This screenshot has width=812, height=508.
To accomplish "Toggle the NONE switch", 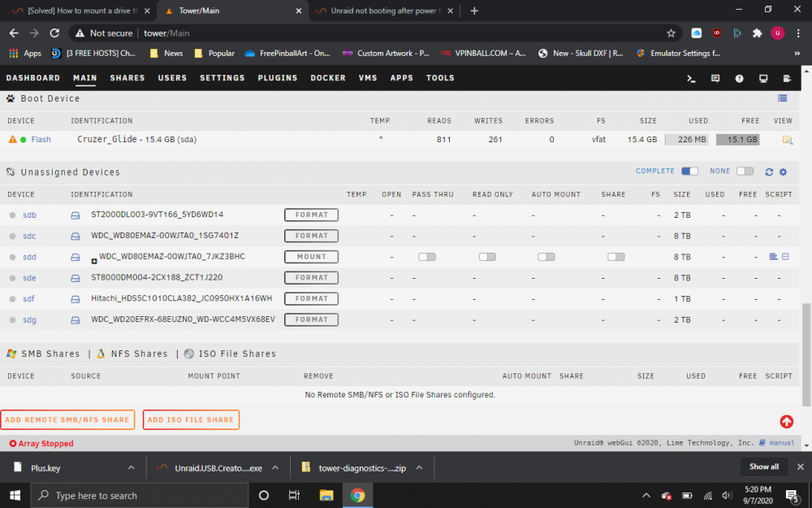I will 745,171.
